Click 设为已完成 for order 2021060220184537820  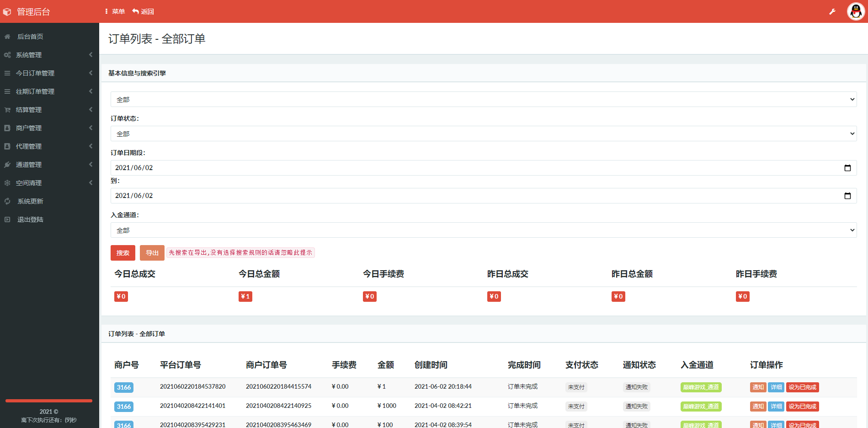[x=803, y=387]
